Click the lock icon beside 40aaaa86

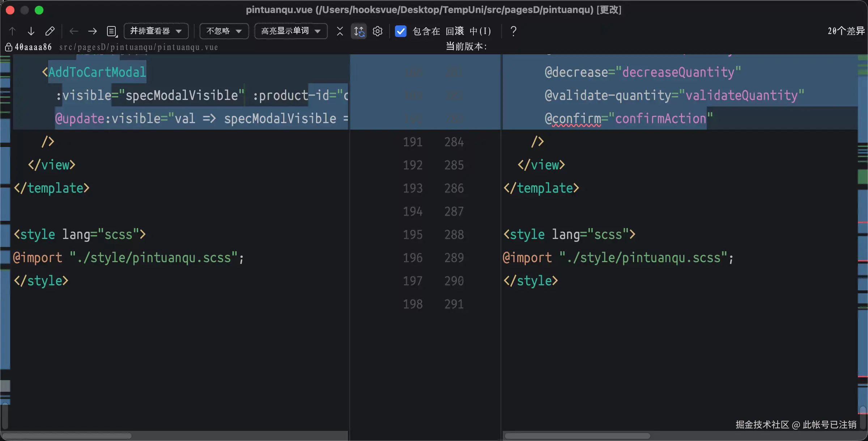8,47
